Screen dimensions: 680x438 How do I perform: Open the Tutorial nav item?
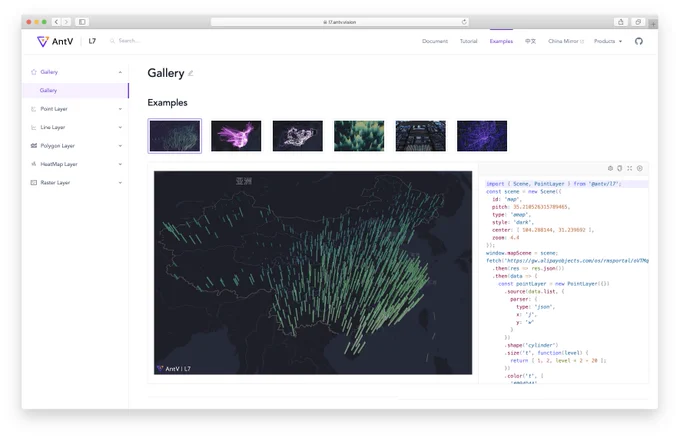coord(468,41)
